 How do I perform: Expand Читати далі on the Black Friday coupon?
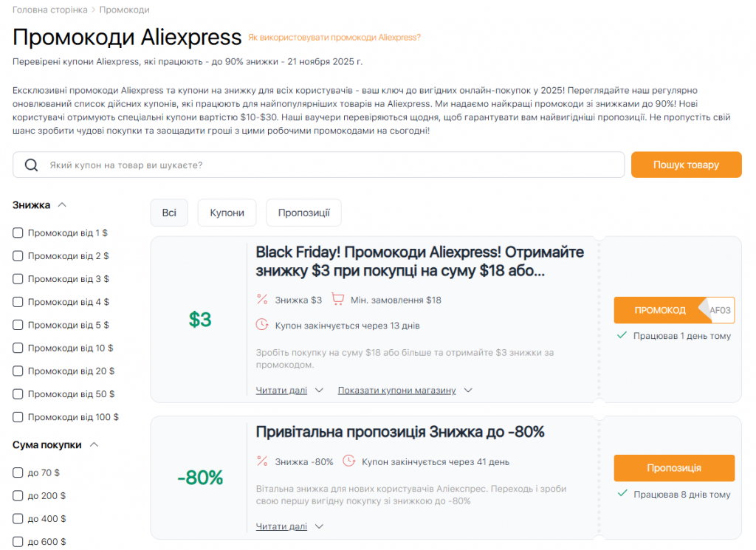click(x=281, y=390)
